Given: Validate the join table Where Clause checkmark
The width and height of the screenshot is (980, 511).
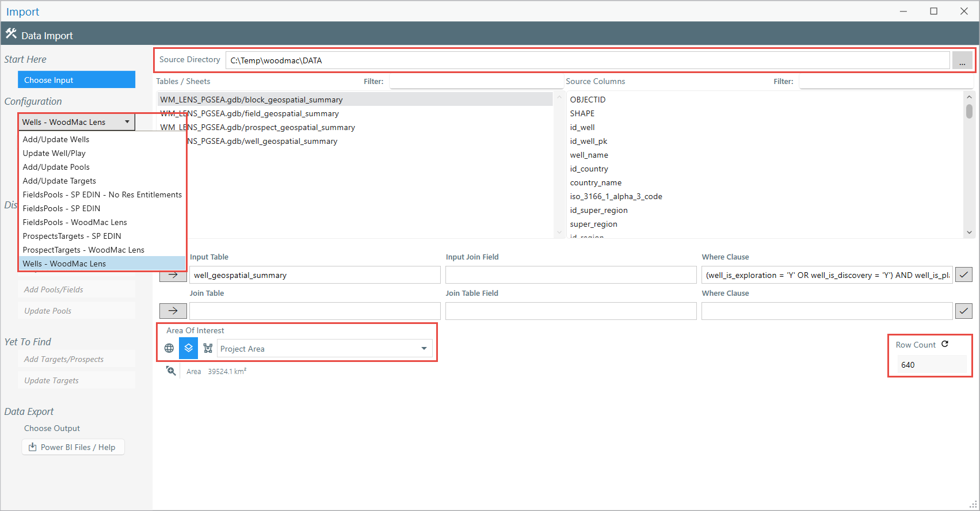Looking at the screenshot, I should [x=964, y=311].
